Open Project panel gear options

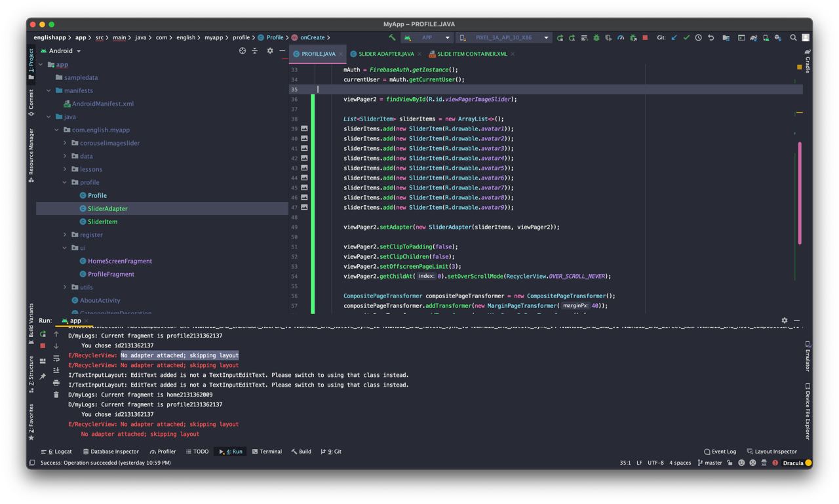pos(270,50)
